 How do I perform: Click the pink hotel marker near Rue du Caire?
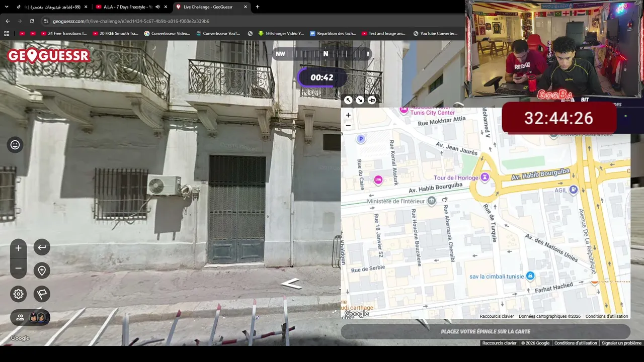378,179
